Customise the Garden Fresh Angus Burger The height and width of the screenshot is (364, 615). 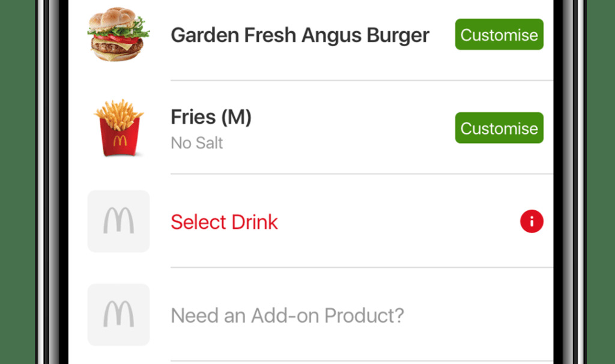click(x=499, y=34)
